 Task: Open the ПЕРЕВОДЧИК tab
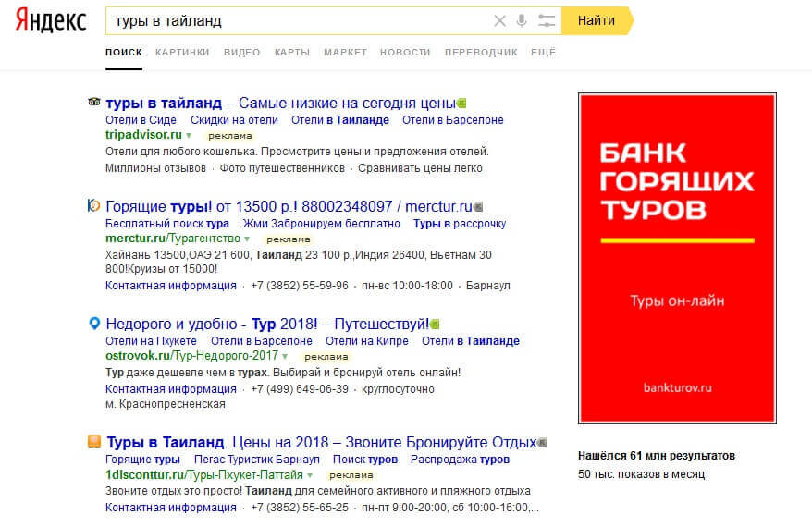tap(481, 53)
